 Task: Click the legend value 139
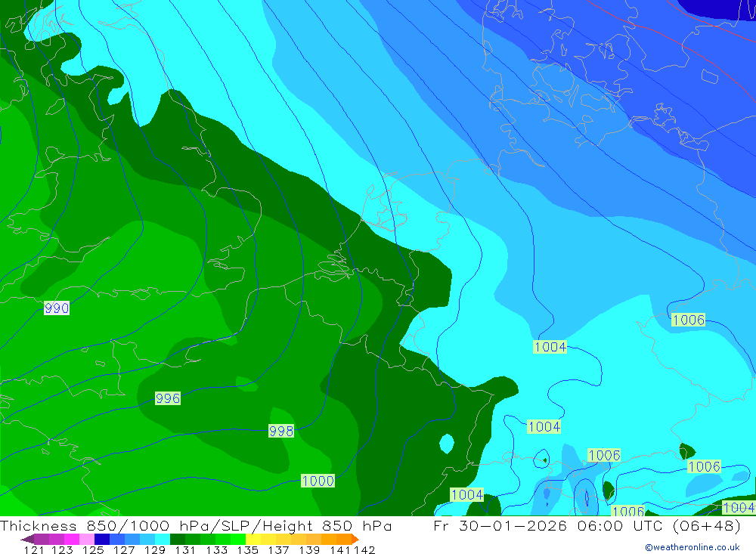[x=309, y=550]
